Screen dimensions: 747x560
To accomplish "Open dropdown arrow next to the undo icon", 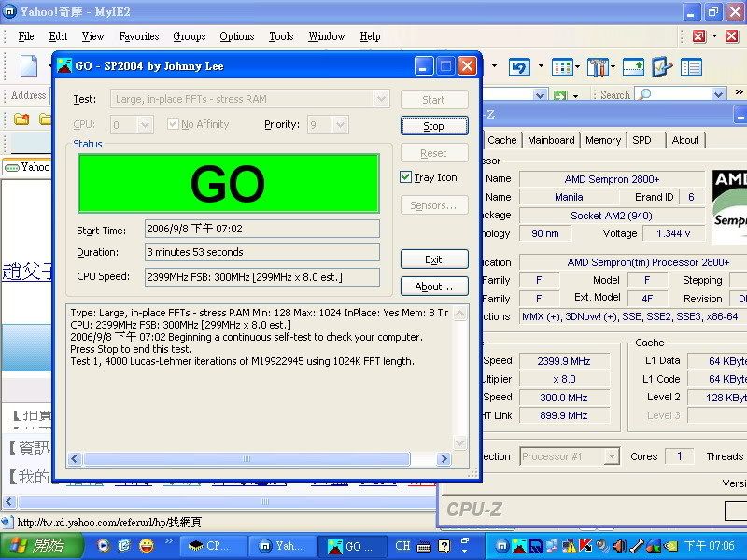I will pyautogui.click(x=541, y=66).
